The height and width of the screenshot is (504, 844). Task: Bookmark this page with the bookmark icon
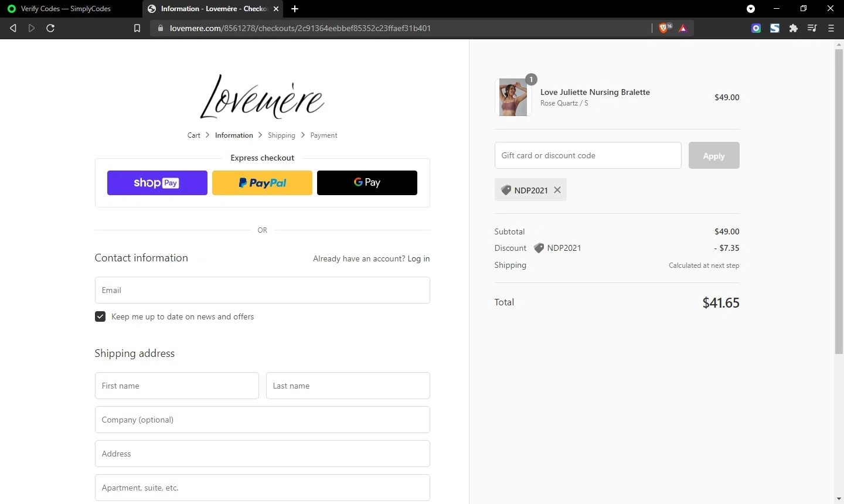(x=137, y=28)
